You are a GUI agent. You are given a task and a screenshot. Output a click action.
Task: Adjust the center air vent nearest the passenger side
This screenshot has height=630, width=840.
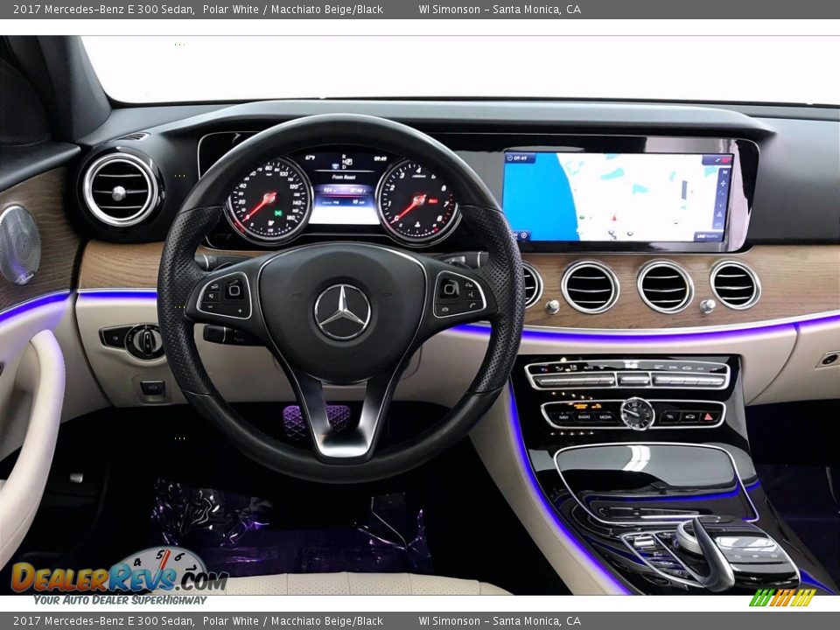(x=735, y=285)
